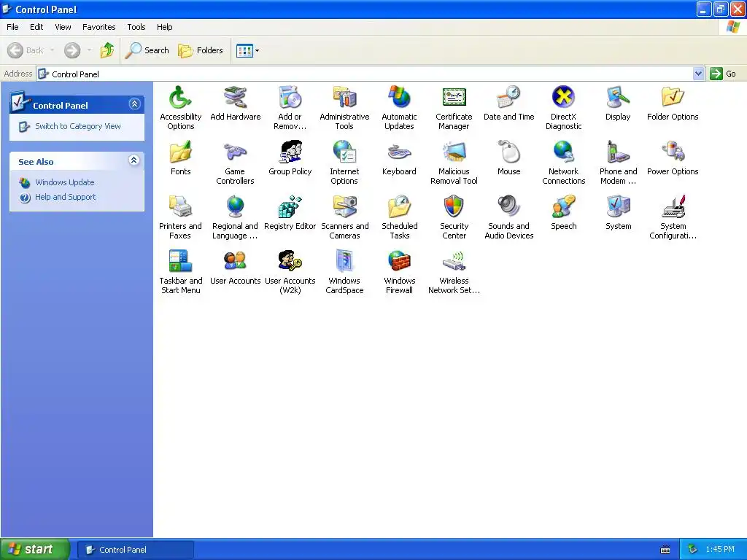Viewport: 747px width, 560px height.
Task: Click the Help and Support link
Action: [x=65, y=197]
